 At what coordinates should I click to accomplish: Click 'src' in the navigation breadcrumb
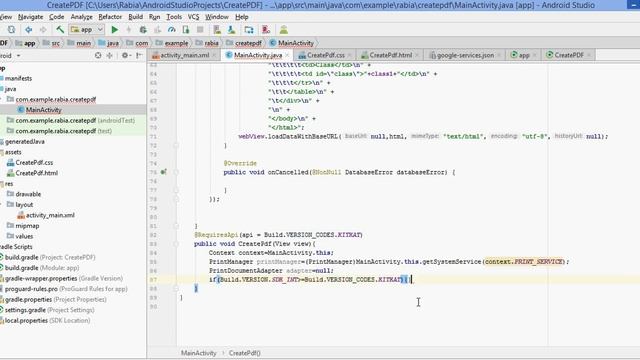[x=56, y=43]
